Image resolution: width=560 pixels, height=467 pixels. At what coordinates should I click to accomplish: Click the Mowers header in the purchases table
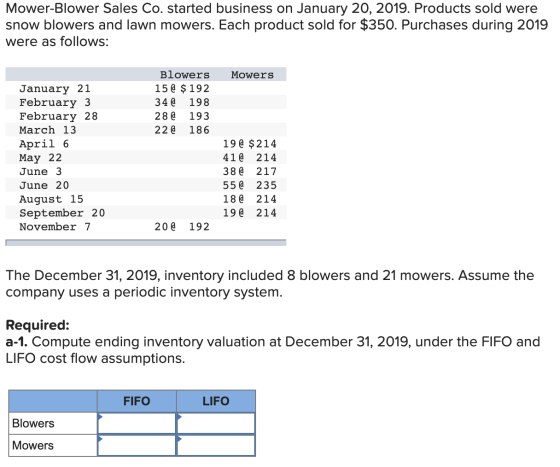click(252, 75)
